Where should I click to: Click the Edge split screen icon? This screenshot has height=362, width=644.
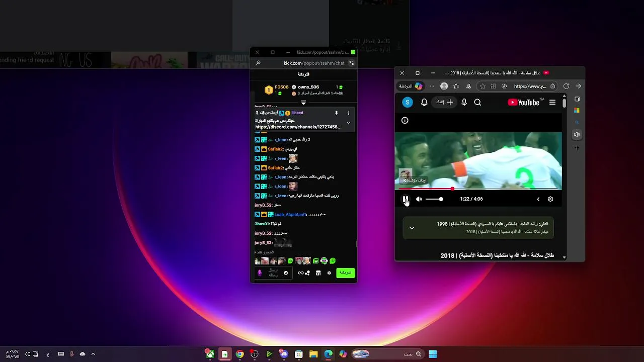coord(494,86)
